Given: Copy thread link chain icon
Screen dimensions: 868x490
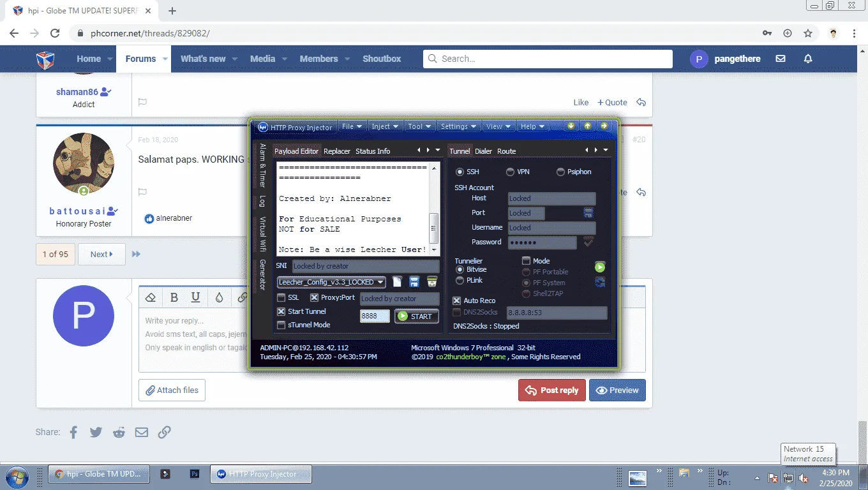Looking at the screenshot, I should tap(165, 432).
